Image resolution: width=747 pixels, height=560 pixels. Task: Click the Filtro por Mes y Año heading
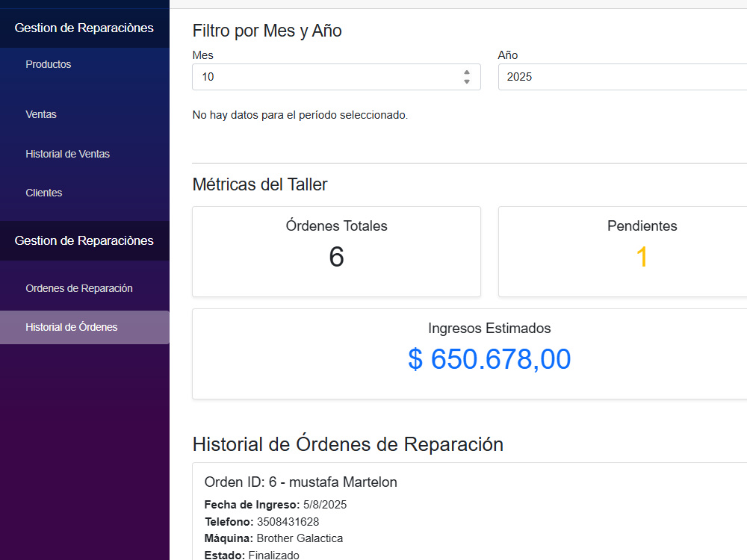(267, 31)
